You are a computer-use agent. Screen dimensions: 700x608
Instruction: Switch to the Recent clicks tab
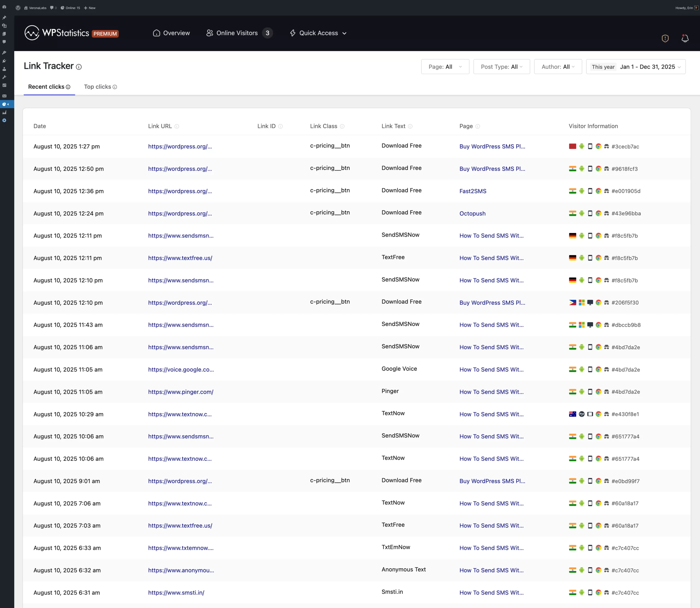49,87
